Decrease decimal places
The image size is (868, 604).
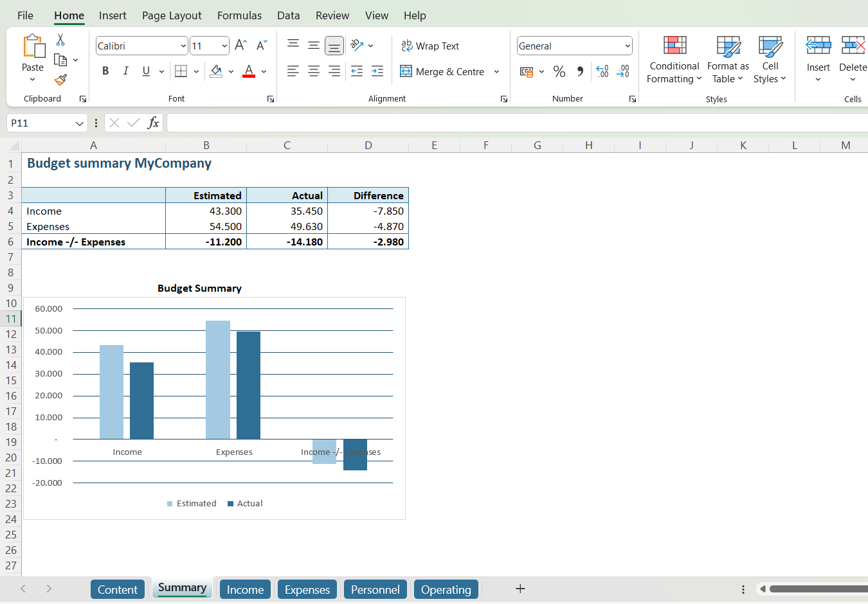pyautogui.click(x=623, y=71)
